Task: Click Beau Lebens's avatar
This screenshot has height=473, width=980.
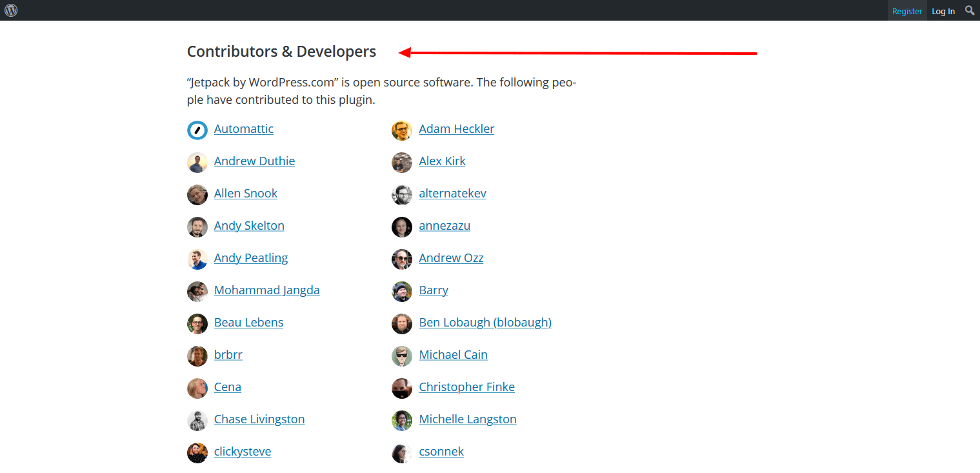Action: 197,323
